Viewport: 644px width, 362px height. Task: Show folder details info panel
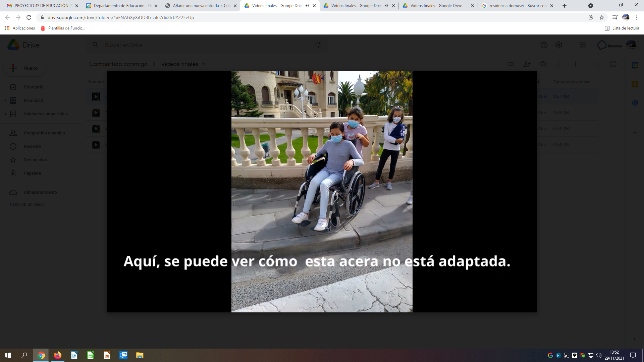click(613, 64)
